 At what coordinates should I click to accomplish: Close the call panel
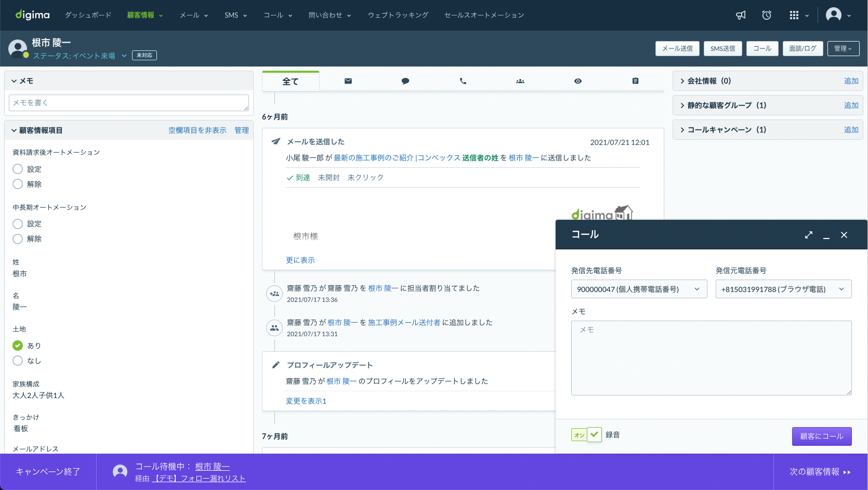pyautogui.click(x=844, y=235)
